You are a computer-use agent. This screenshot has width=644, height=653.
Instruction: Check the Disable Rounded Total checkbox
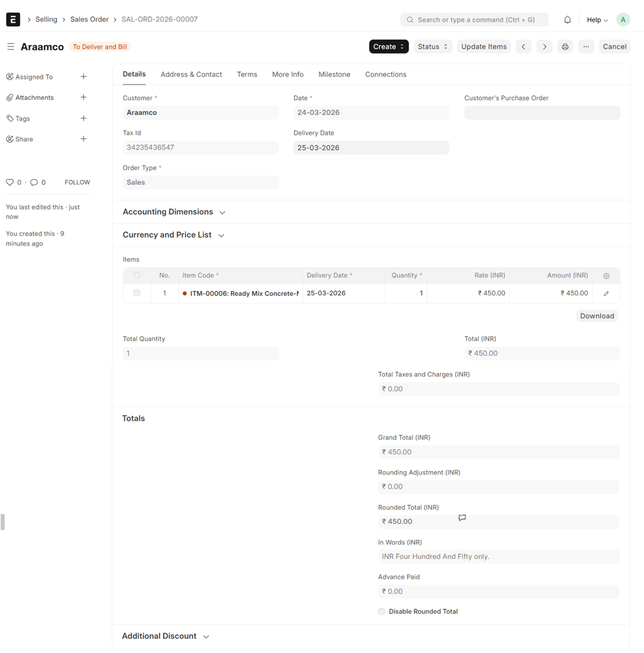click(382, 612)
